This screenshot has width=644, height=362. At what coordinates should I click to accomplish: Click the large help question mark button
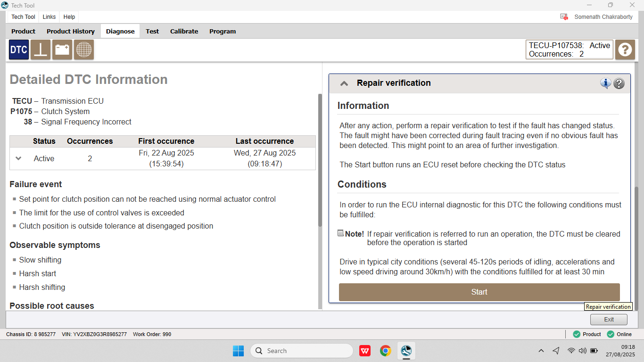click(625, 49)
